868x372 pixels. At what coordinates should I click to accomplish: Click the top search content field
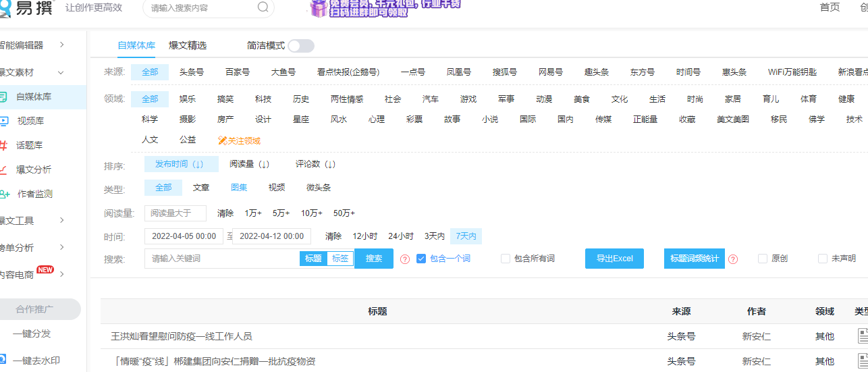coord(202,7)
